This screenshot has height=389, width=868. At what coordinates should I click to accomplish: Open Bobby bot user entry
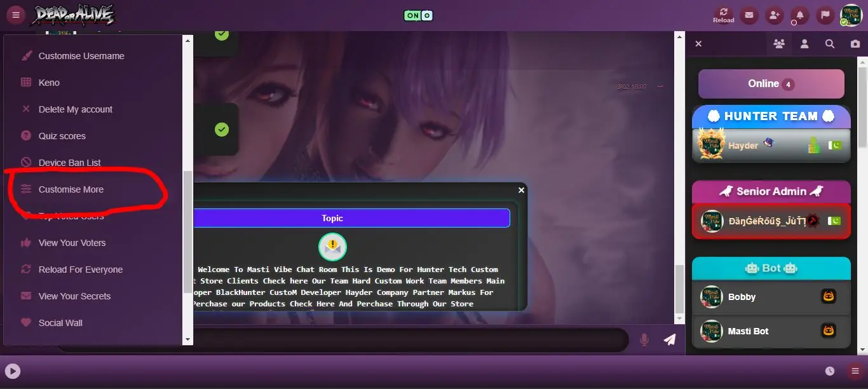[771, 297]
